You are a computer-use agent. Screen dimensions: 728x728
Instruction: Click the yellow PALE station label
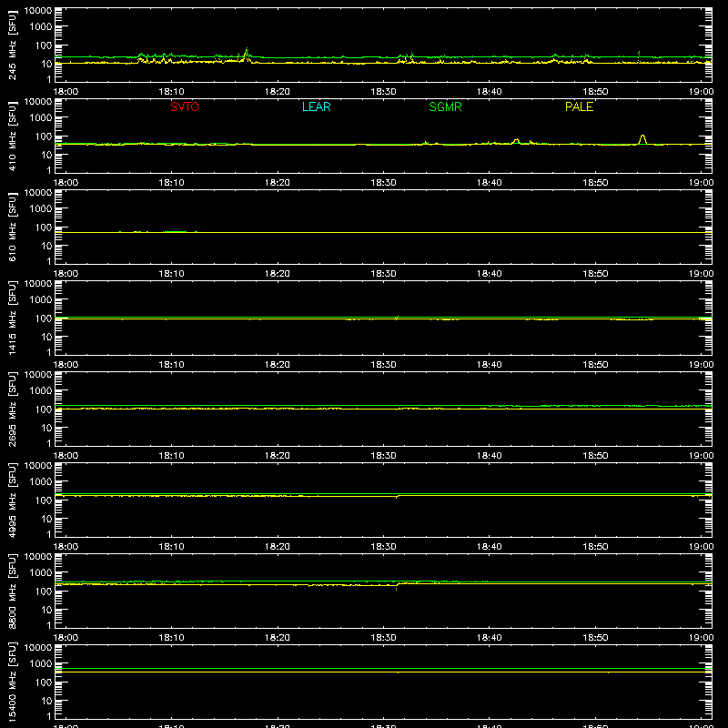579,106
